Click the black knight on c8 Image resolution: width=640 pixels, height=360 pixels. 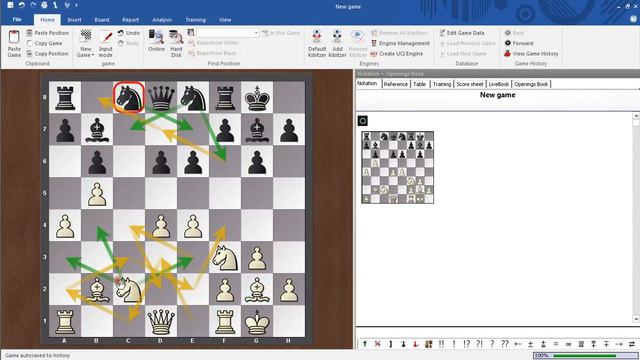point(129,98)
